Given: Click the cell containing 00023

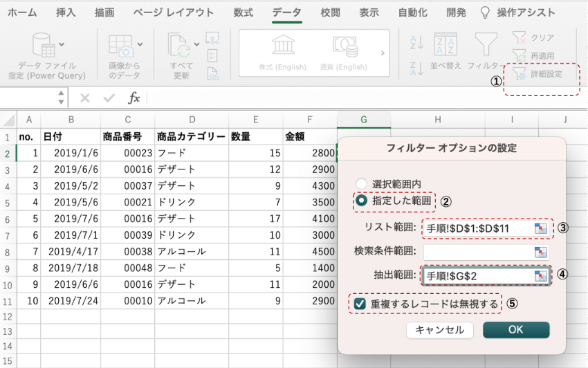Looking at the screenshot, I should (x=127, y=153).
